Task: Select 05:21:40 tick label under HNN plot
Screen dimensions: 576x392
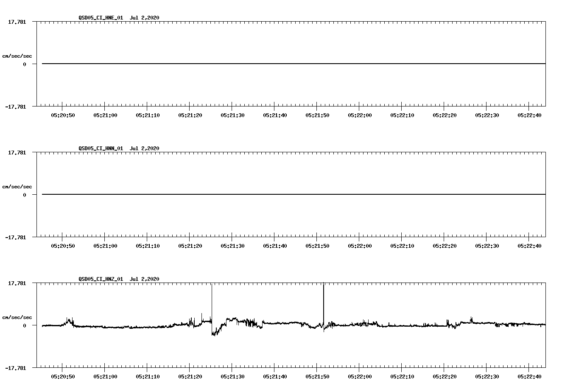Action: tap(275, 246)
